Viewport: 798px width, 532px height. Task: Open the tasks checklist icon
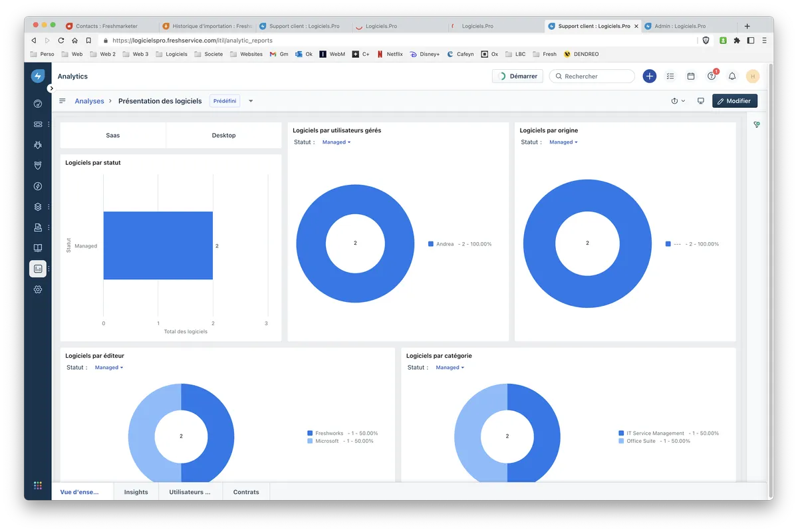(670, 76)
